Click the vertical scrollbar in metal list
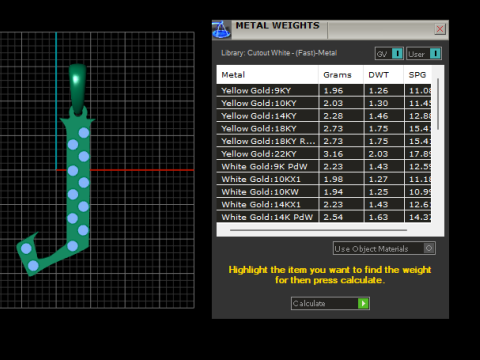Viewport: 480px width, 360px height. coord(438,104)
